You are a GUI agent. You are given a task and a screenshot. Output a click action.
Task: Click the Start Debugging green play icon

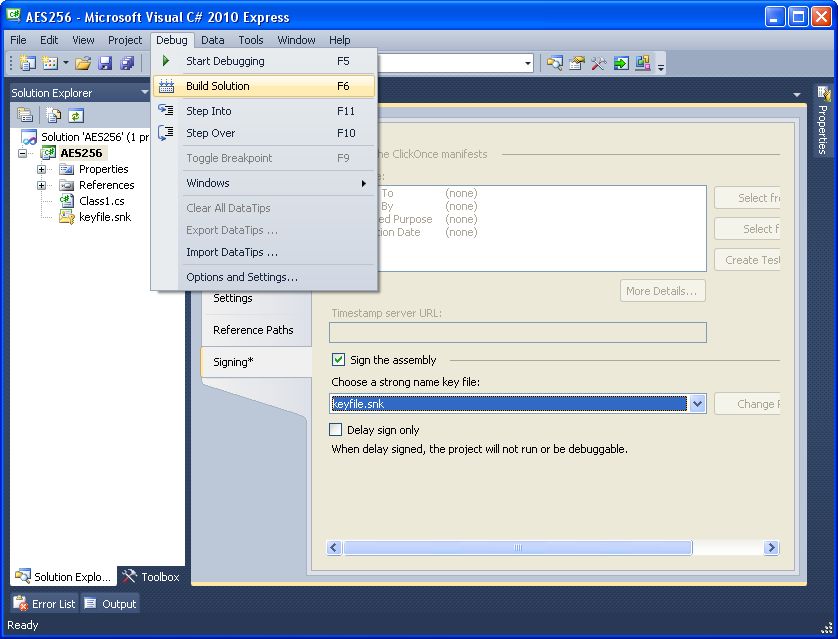pyautogui.click(x=166, y=61)
